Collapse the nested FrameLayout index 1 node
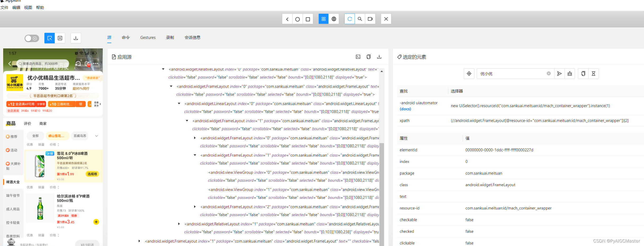Viewport: 644px width, 246px height. click(x=195, y=155)
